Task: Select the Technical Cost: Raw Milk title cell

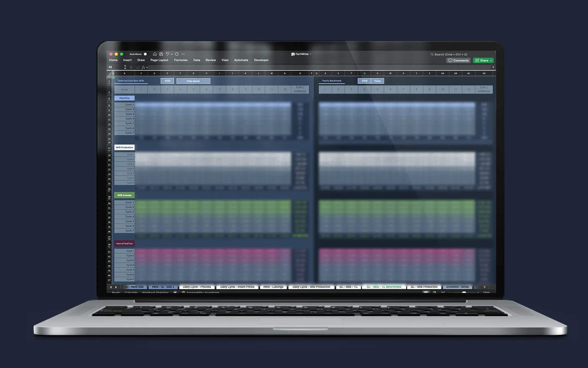Action: click(131, 81)
